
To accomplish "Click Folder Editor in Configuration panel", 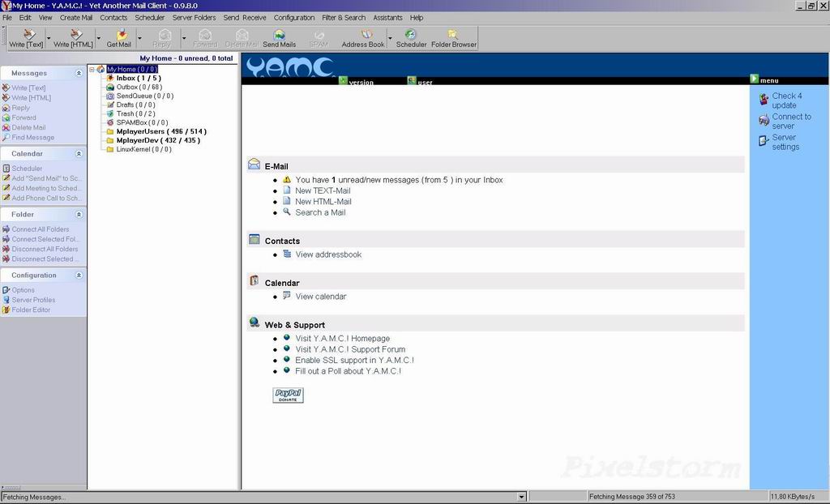I will pos(31,310).
